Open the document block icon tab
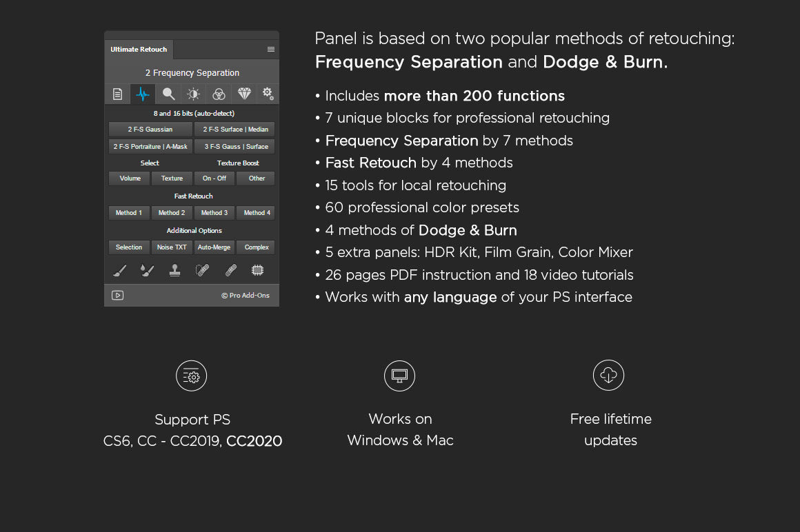 [117, 94]
